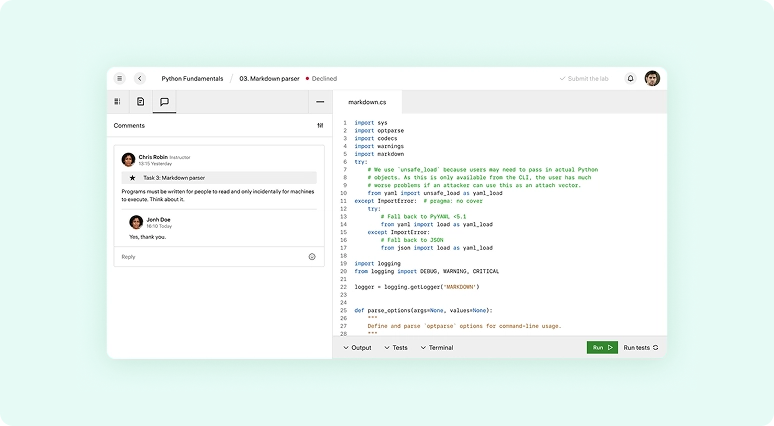Expand the Terminal panel
The height and width of the screenshot is (426, 774).
(436, 348)
